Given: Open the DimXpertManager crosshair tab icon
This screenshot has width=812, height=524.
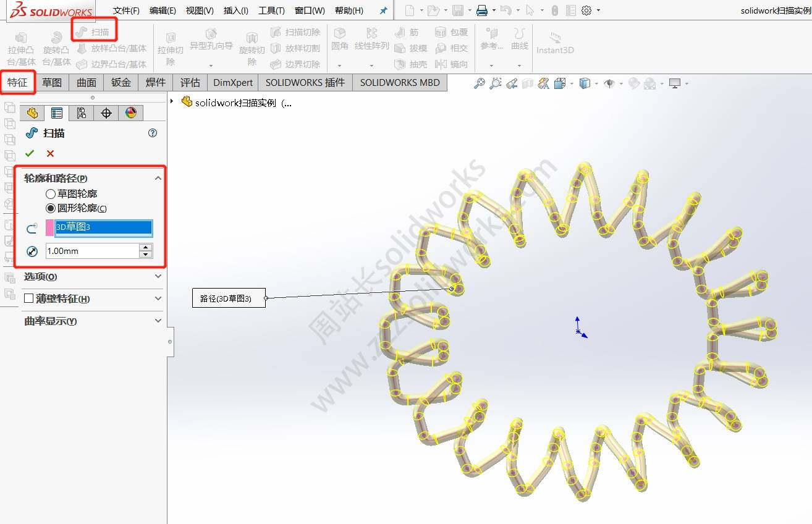Looking at the screenshot, I should click(x=106, y=112).
